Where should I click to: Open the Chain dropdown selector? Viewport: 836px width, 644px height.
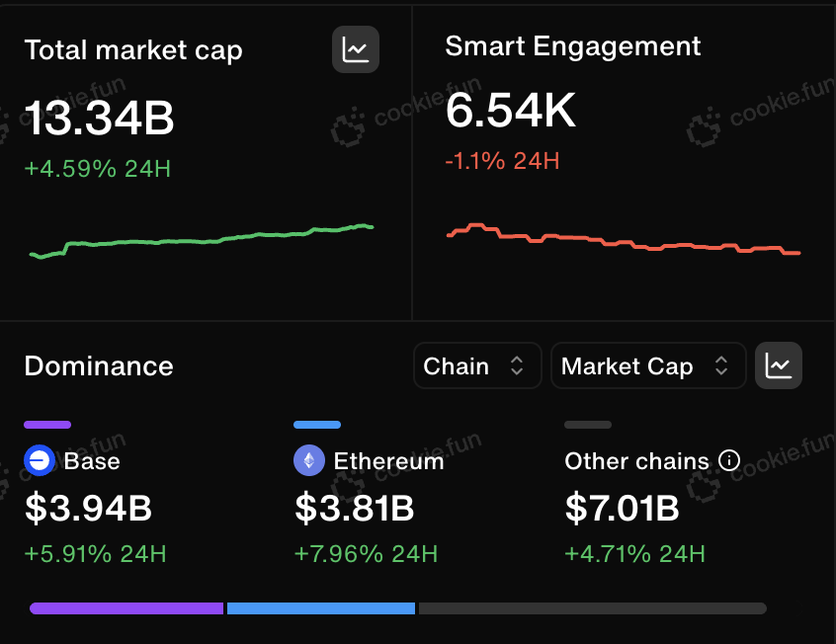(477, 365)
